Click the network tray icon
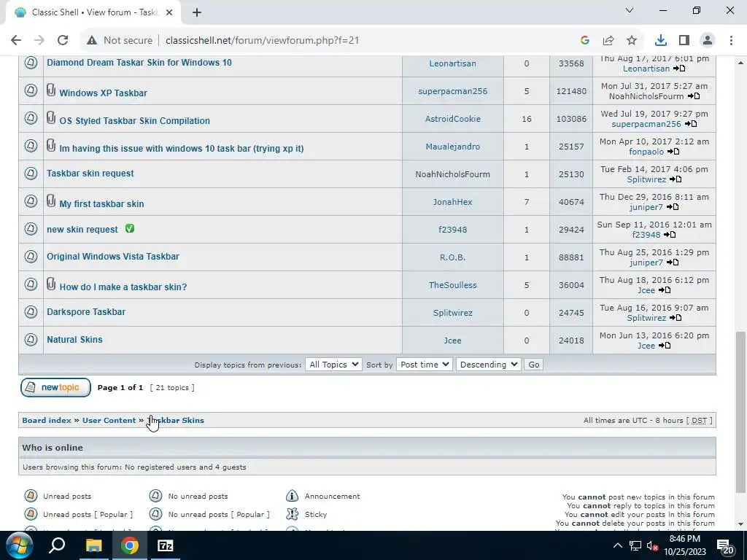The image size is (747, 560). click(x=635, y=545)
